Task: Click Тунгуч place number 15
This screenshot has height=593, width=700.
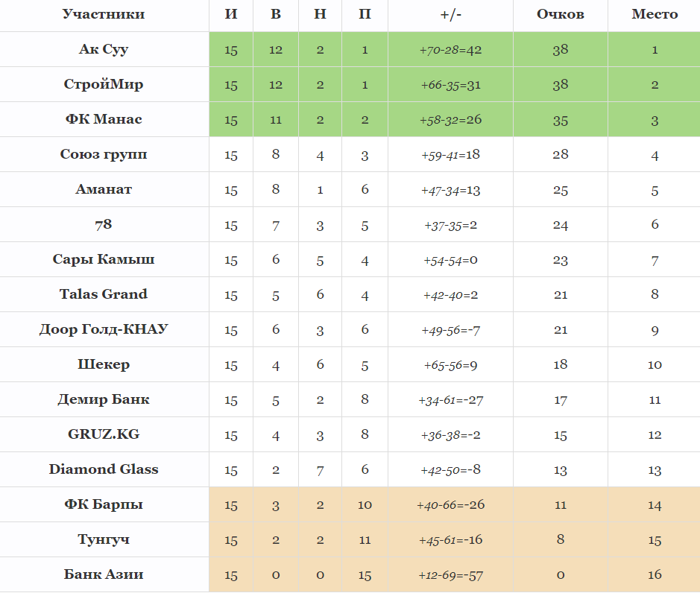Action: (654, 540)
